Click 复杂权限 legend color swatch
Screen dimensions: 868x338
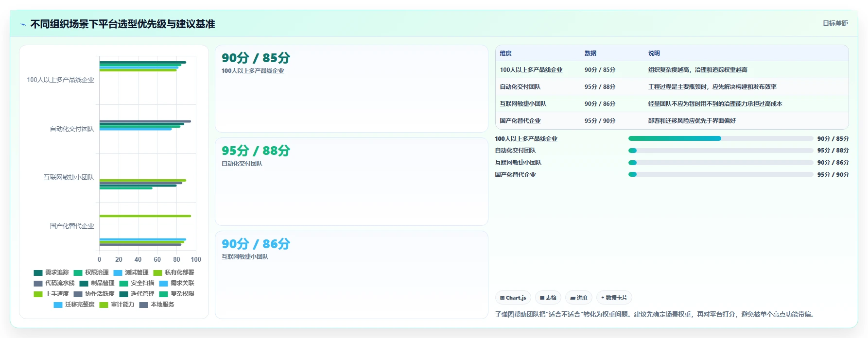pyautogui.click(x=163, y=294)
